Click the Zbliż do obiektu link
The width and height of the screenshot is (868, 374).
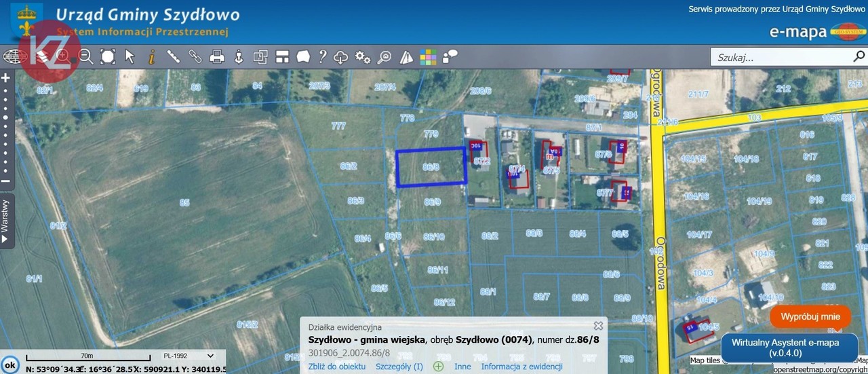pyautogui.click(x=337, y=367)
